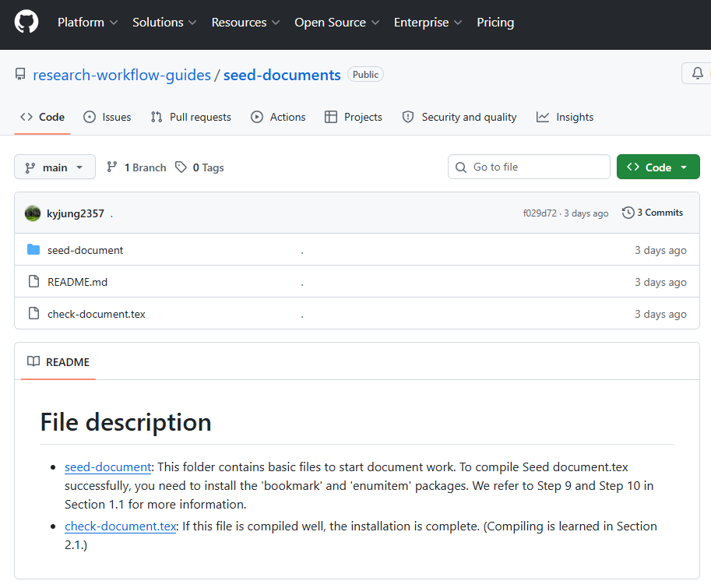
Task: Click the Go to file search field
Action: point(529,167)
